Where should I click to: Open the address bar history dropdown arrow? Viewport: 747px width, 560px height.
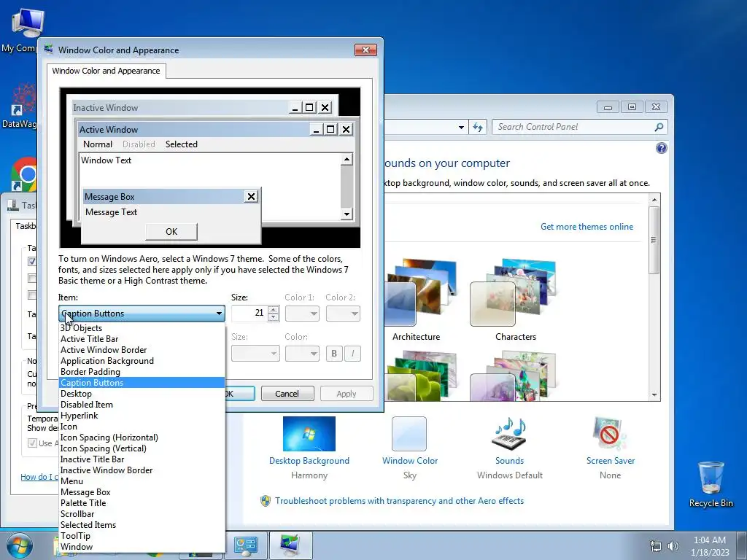[x=461, y=127]
